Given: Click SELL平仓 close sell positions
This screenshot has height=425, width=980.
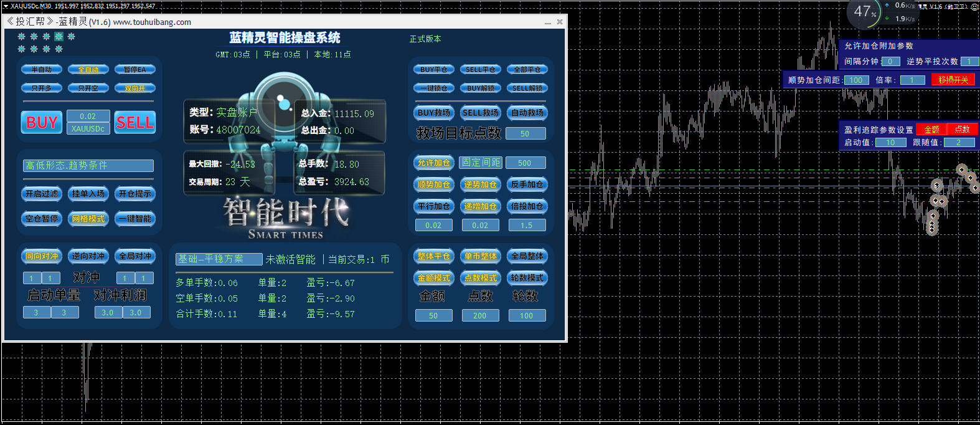Looking at the screenshot, I should pos(481,70).
